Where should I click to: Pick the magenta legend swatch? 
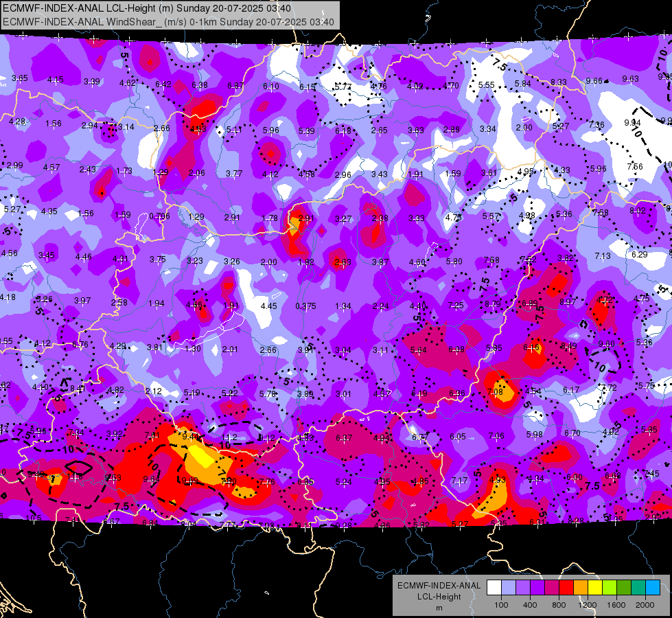point(552,588)
